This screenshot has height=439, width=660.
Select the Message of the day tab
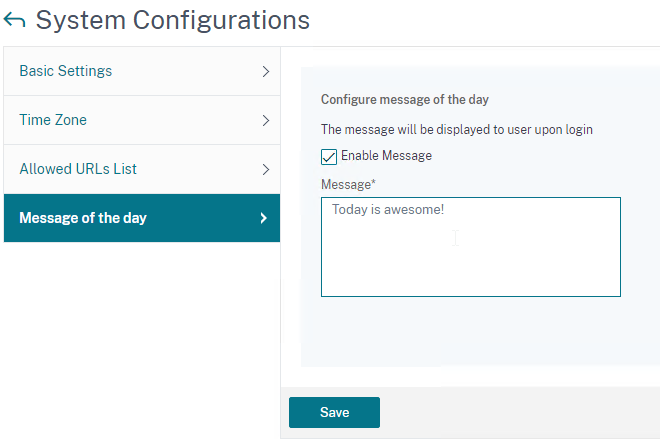coord(142,218)
